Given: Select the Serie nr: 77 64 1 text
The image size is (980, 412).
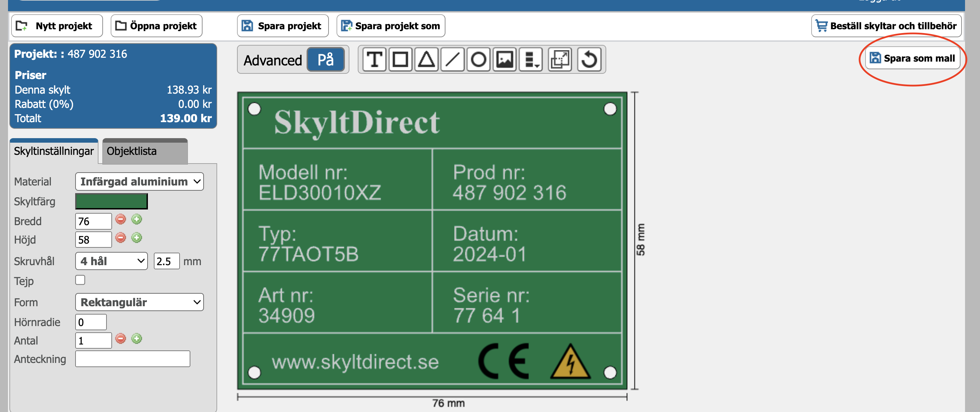Looking at the screenshot, I should pos(491,305).
